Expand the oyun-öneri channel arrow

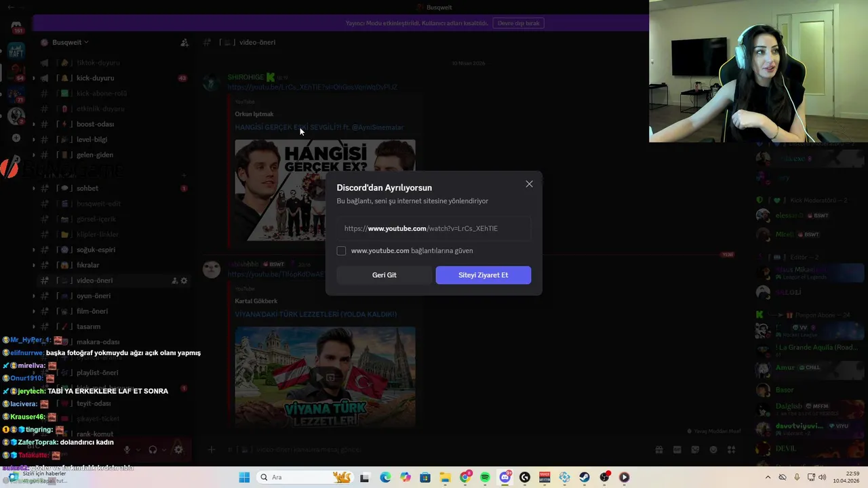34,296
